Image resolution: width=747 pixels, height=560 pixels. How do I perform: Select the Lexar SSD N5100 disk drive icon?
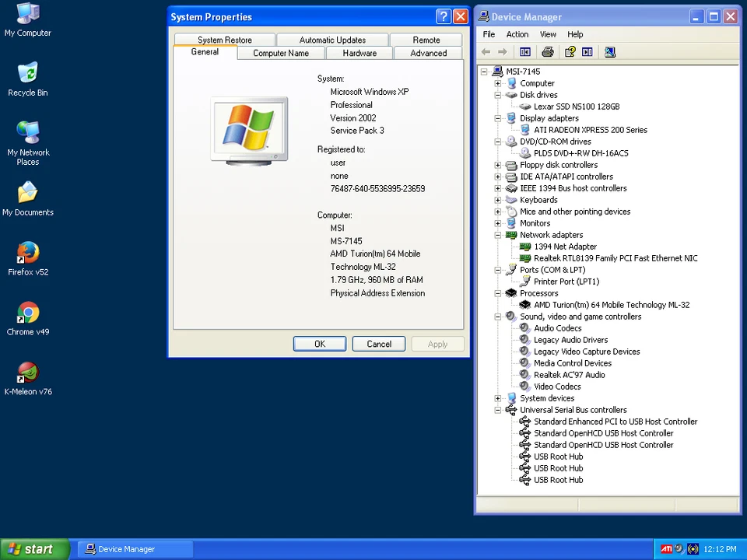tap(576, 107)
